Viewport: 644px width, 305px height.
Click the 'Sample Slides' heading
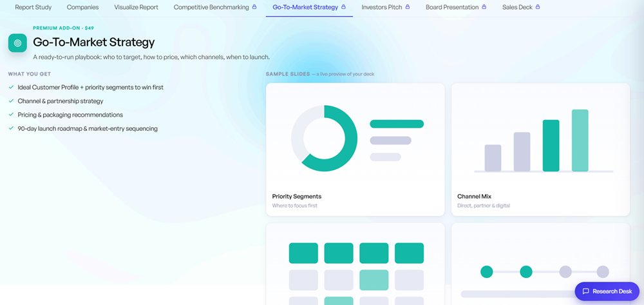[x=288, y=74]
